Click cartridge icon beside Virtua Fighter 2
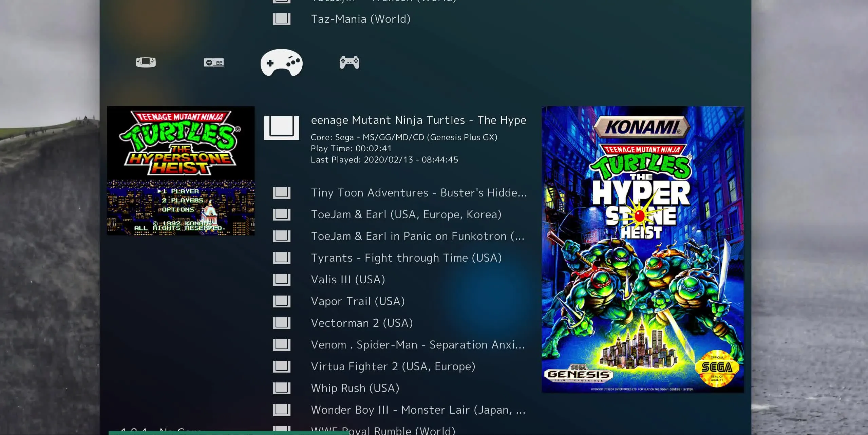 282,366
